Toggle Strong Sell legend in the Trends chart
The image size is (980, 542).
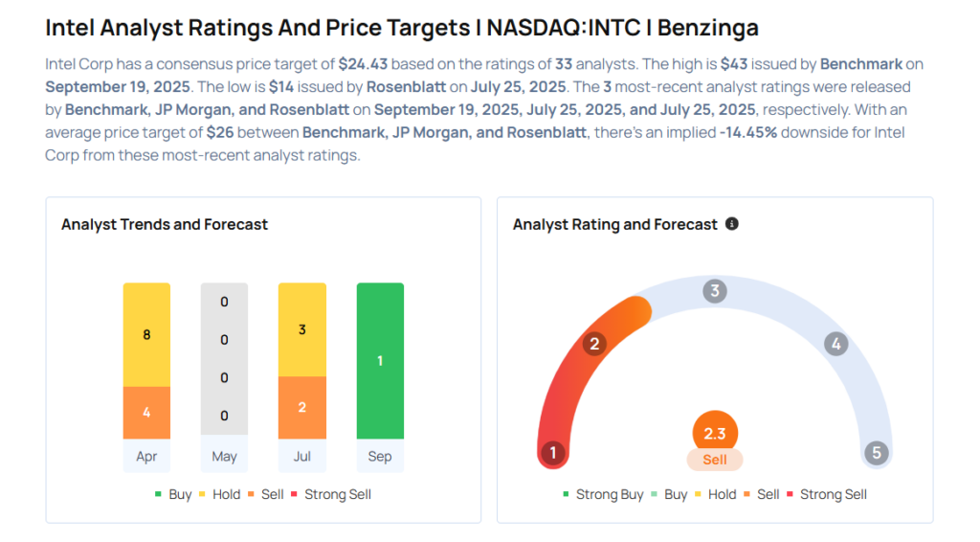331,494
